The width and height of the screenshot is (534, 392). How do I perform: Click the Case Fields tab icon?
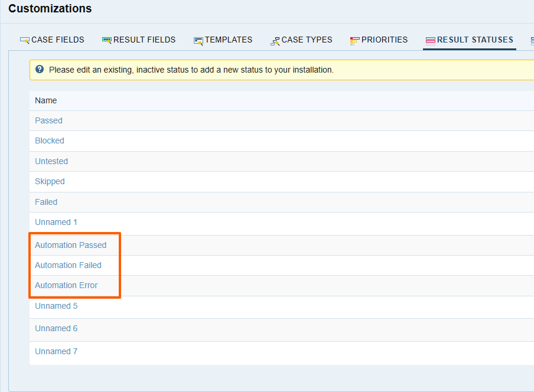(x=24, y=40)
